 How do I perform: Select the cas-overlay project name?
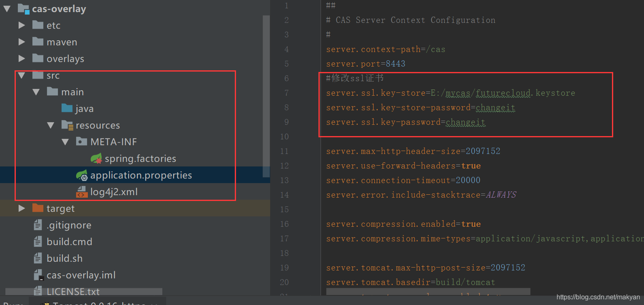pyautogui.click(x=59, y=9)
